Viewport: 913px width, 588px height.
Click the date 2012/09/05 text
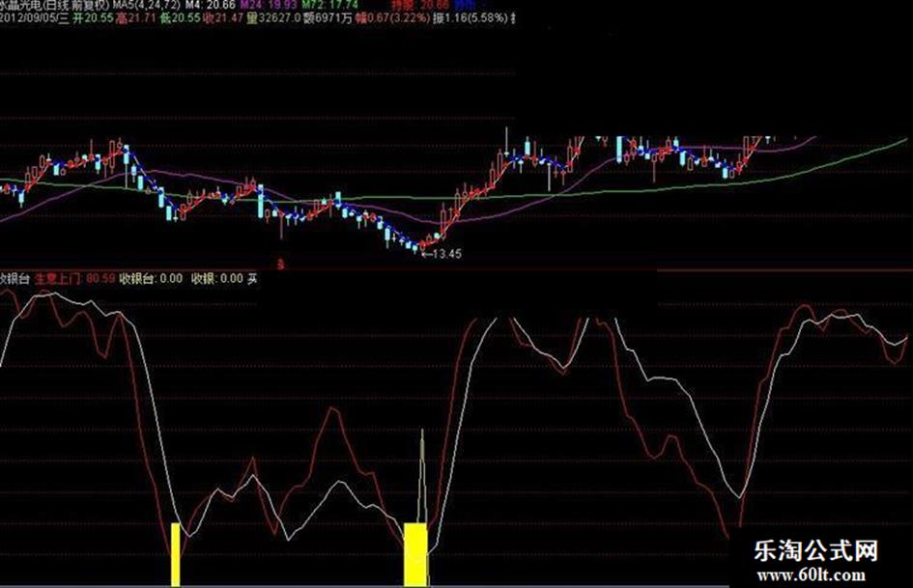click(28, 18)
